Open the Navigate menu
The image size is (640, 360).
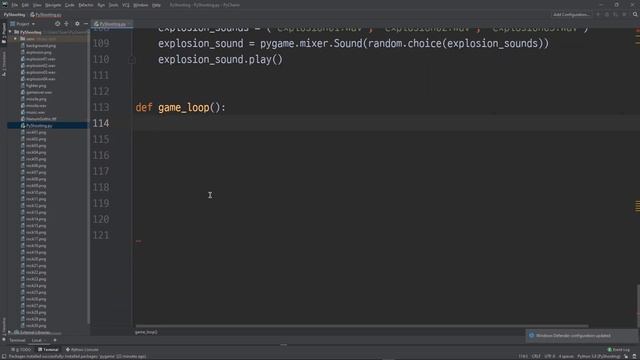click(x=53, y=5)
